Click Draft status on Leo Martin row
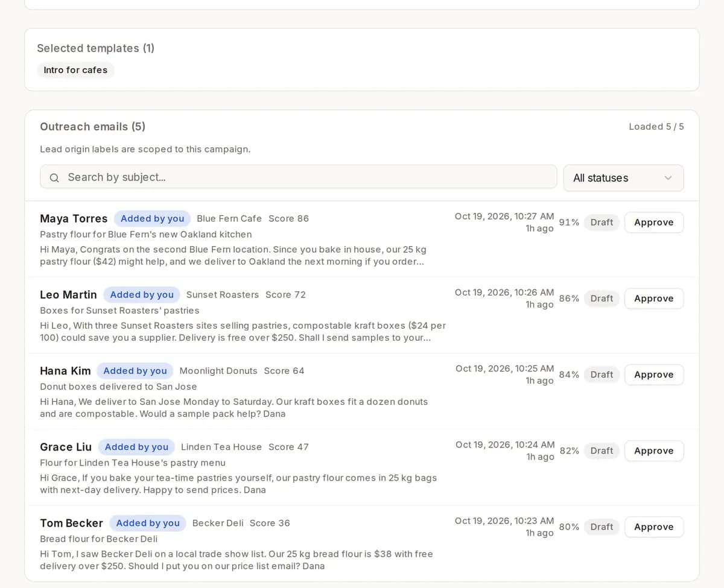724x588 pixels. click(x=602, y=299)
